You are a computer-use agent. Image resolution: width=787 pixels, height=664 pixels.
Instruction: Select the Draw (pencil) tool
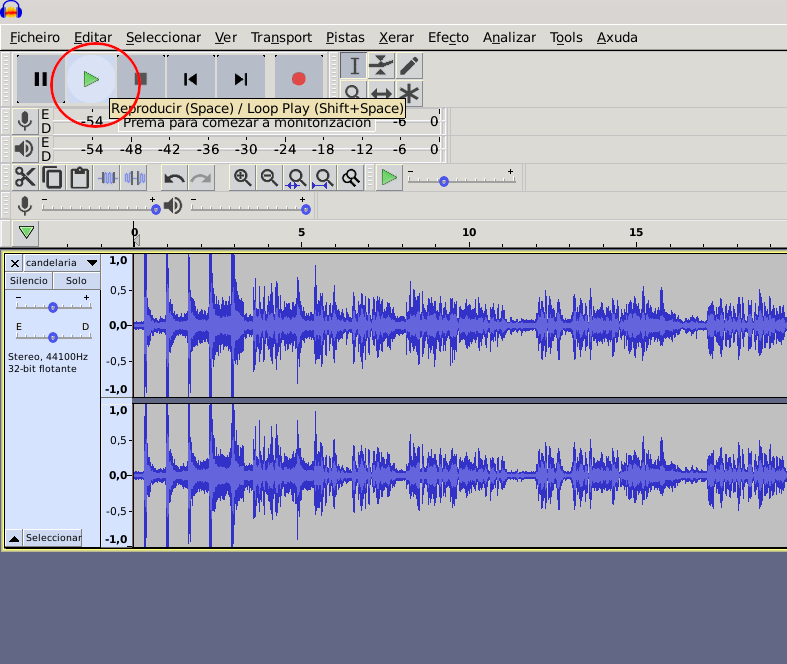pyautogui.click(x=409, y=66)
